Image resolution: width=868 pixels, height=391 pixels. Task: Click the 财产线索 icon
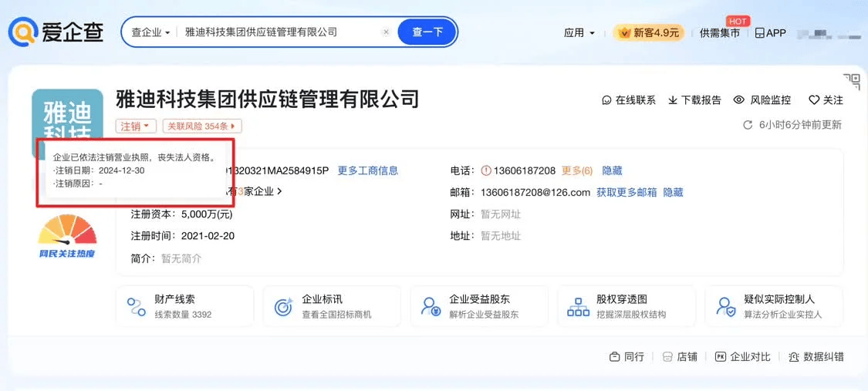pyautogui.click(x=136, y=306)
